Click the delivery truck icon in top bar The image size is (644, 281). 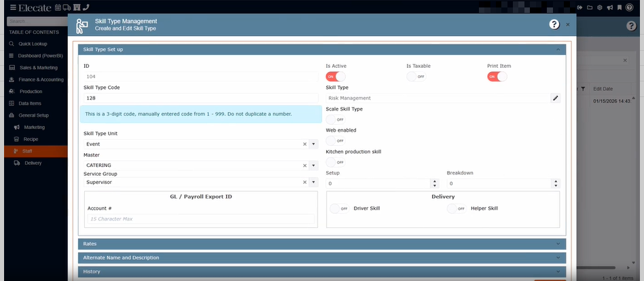click(67, 7)
